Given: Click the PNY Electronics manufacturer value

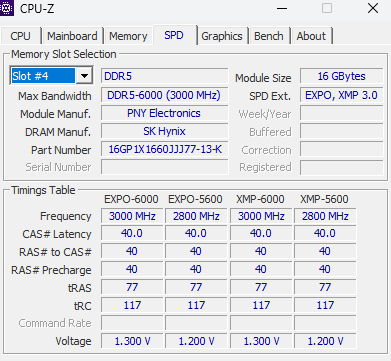Looking at the screenshot, I should [x=165, y=113].
